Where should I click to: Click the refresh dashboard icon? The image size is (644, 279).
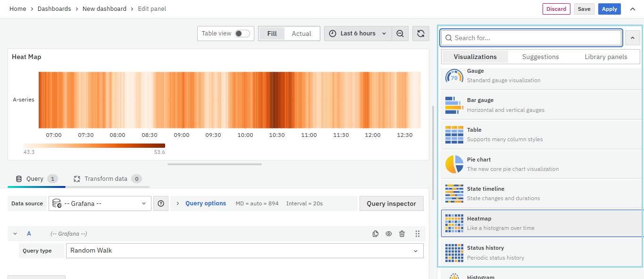420,34
